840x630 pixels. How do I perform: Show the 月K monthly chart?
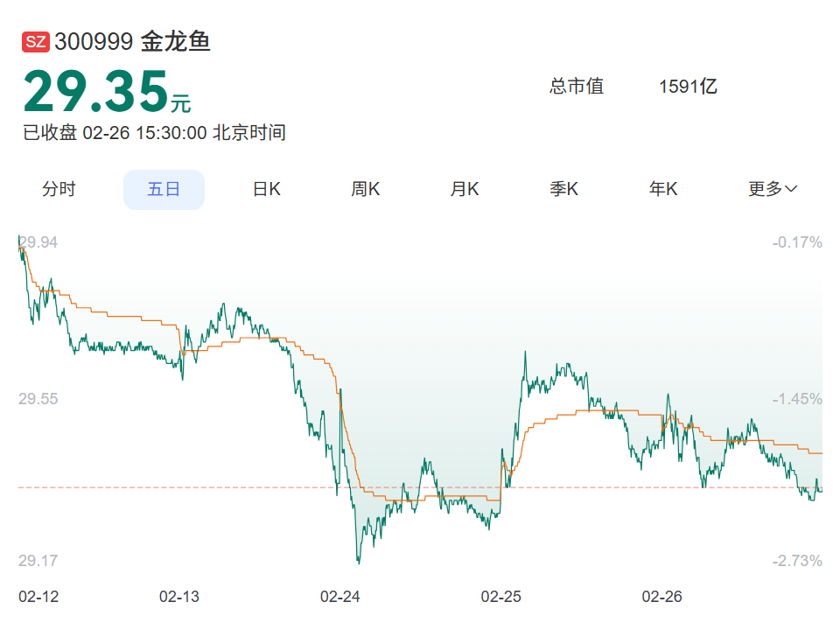click(x=465, y=189)
